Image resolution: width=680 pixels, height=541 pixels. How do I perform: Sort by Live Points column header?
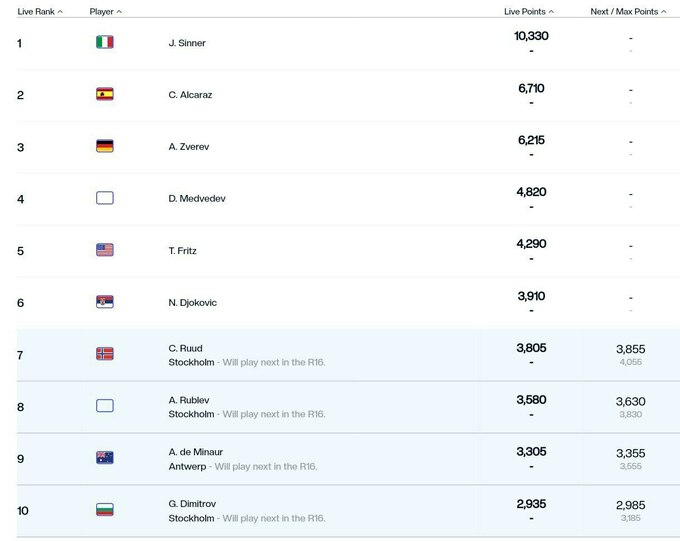coord(529,12)
